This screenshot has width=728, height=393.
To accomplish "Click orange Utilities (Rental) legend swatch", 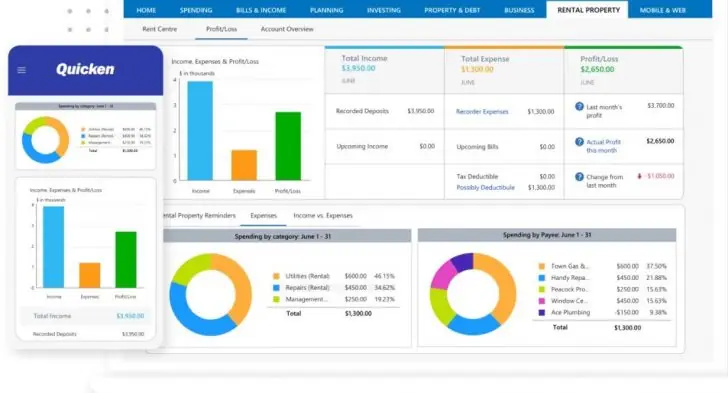I will (276, 276).
